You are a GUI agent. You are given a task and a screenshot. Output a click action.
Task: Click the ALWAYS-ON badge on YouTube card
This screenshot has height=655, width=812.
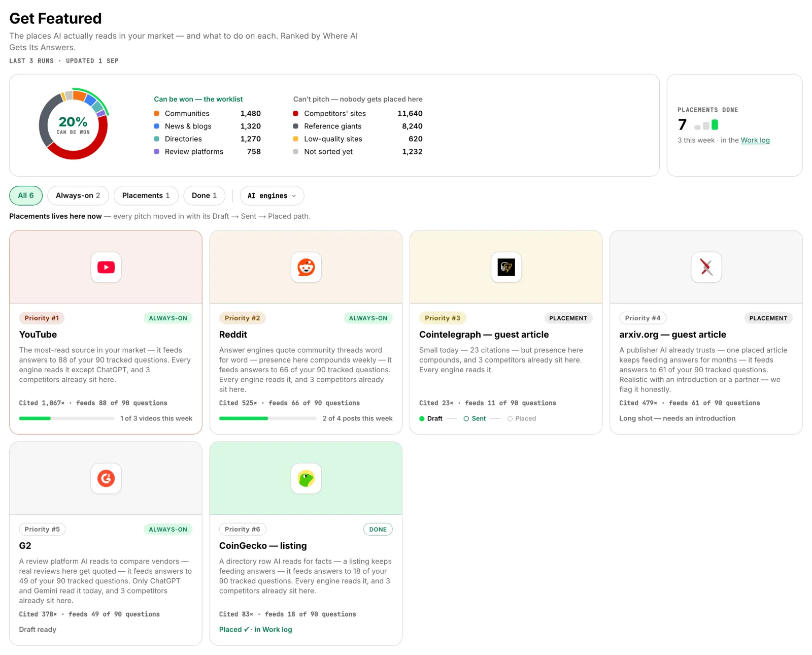(168, 318)
